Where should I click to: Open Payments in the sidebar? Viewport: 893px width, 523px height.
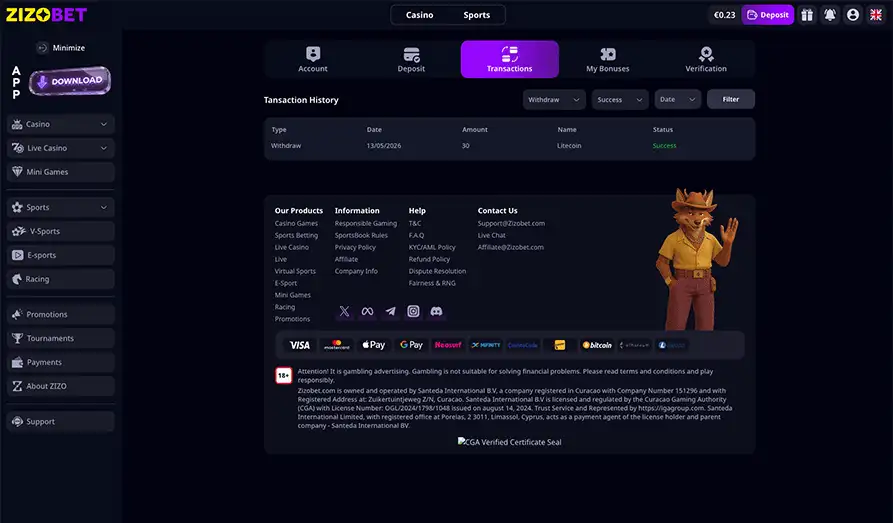coord(60,362)
